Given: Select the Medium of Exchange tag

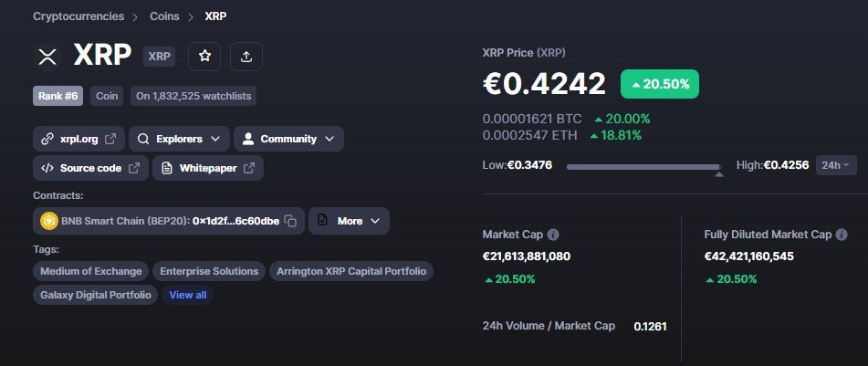Looking at the screenshot, I should pos(90,271).
